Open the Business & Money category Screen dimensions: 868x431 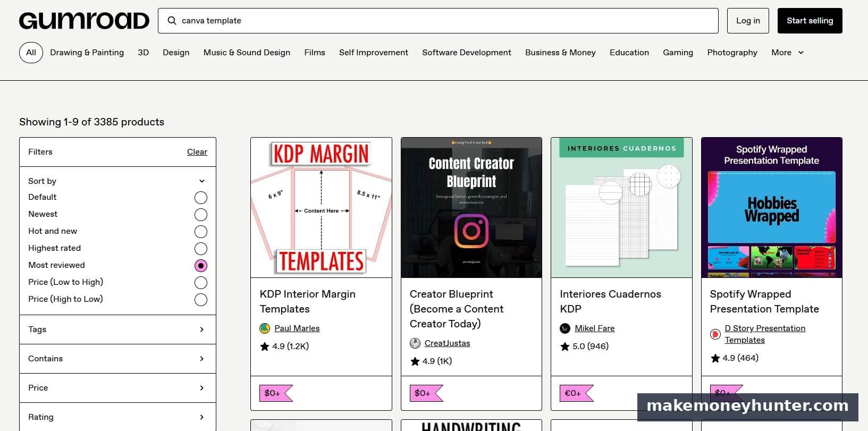point(560,53)
